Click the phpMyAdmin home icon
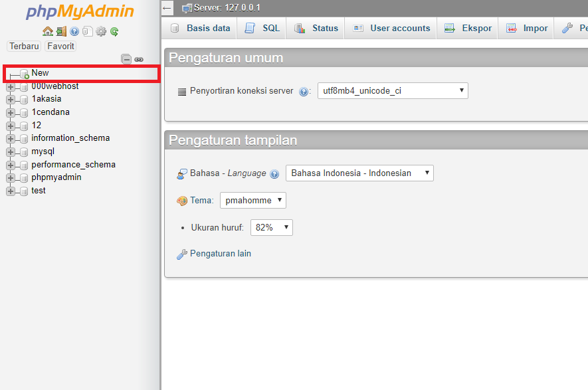This screenshot has width=588, height=390. [47, 31]
